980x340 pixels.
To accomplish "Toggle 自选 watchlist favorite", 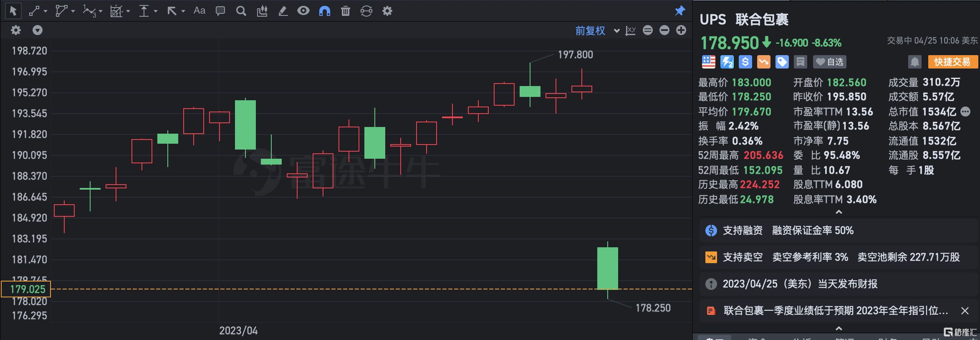I will [x=830, y=62].
